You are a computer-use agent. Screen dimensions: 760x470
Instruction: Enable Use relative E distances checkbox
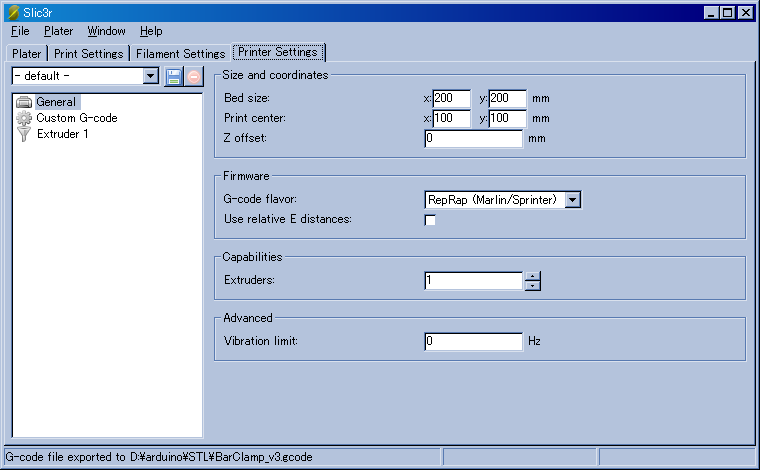[430, 220]
